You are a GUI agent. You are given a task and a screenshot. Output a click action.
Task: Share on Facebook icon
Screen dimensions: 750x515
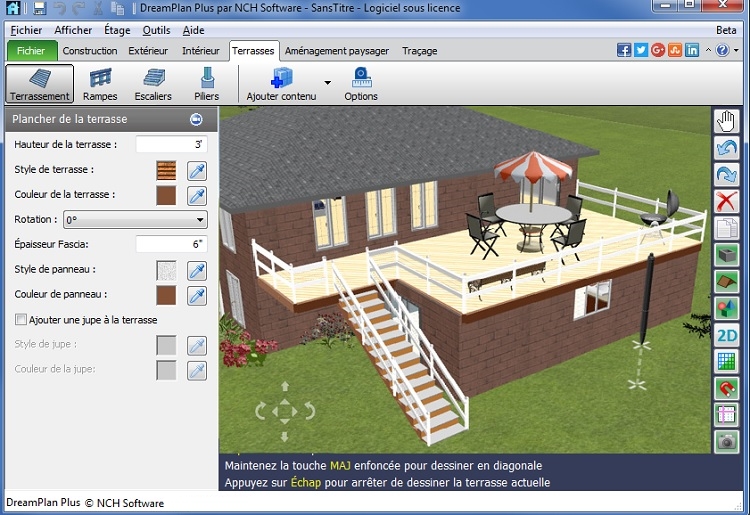[x=624, y=50]
